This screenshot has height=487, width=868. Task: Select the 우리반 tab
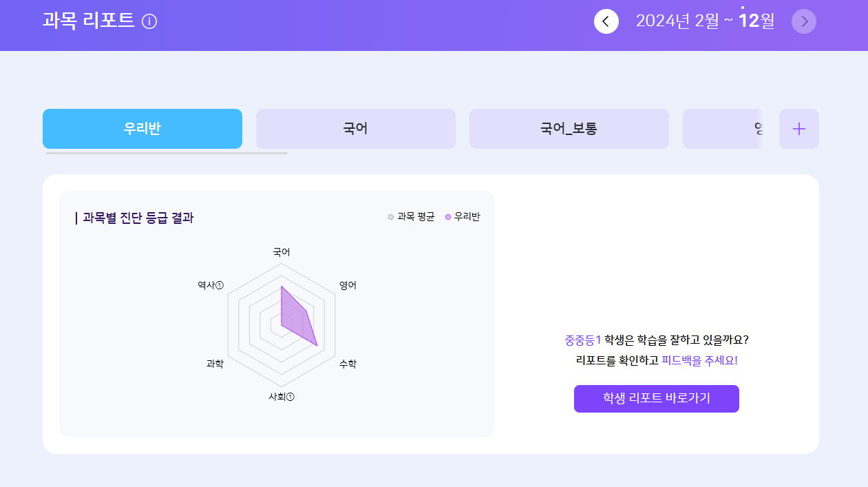142,129
